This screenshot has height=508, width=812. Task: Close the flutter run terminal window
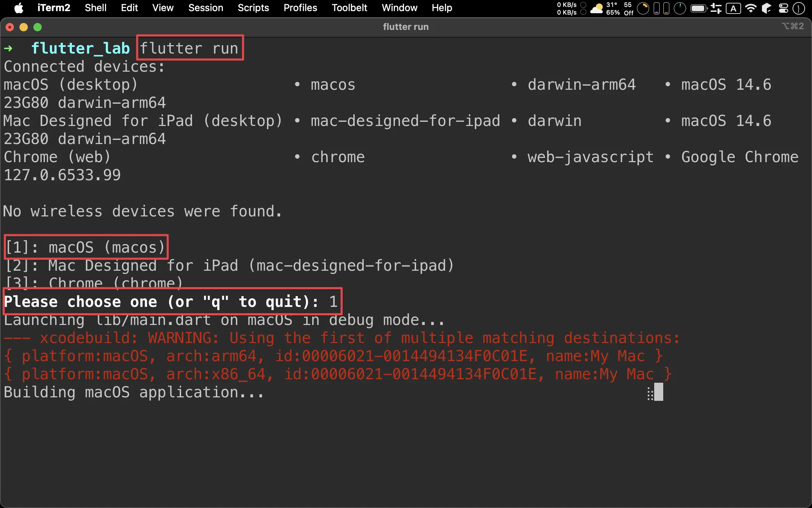10,27
